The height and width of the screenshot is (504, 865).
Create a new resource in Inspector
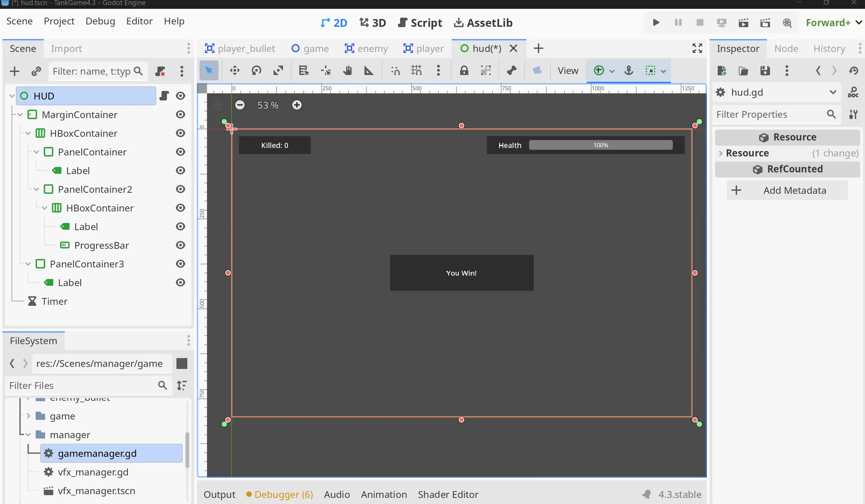721,71
